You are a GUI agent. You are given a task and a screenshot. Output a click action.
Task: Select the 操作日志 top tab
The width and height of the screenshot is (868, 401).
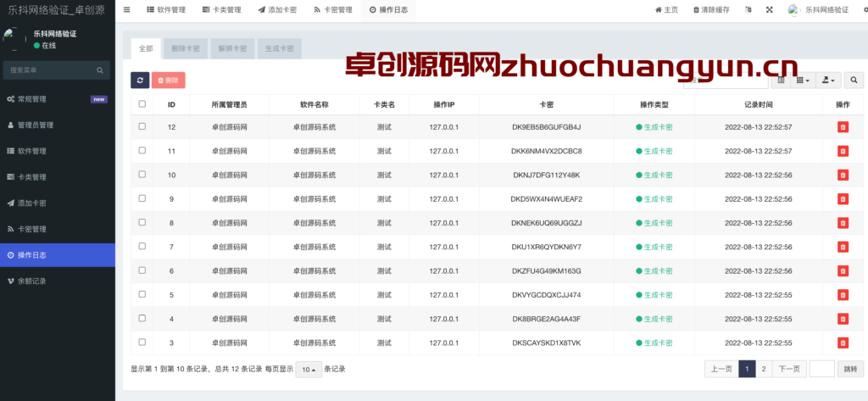coord(388,10)
